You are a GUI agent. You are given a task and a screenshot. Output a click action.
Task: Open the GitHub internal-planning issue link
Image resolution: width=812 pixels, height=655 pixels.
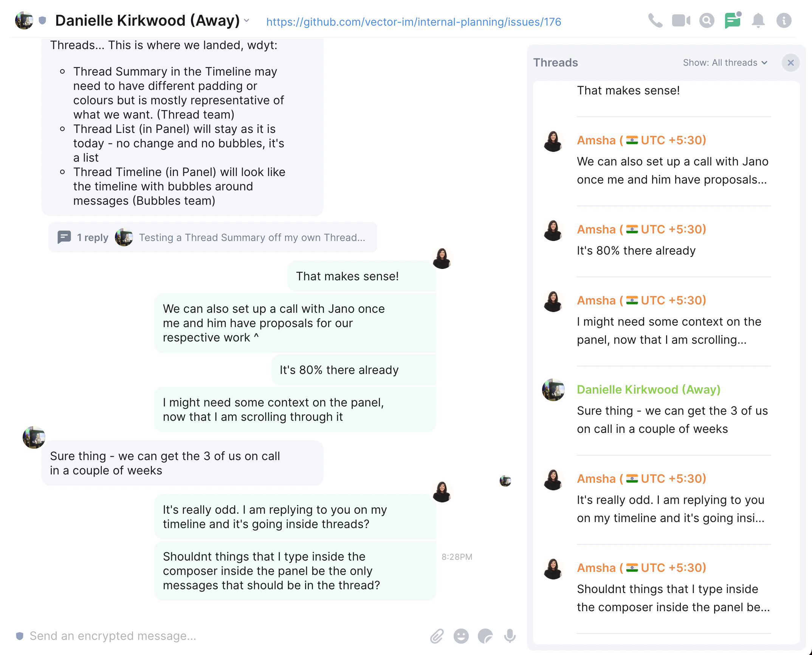413,22
